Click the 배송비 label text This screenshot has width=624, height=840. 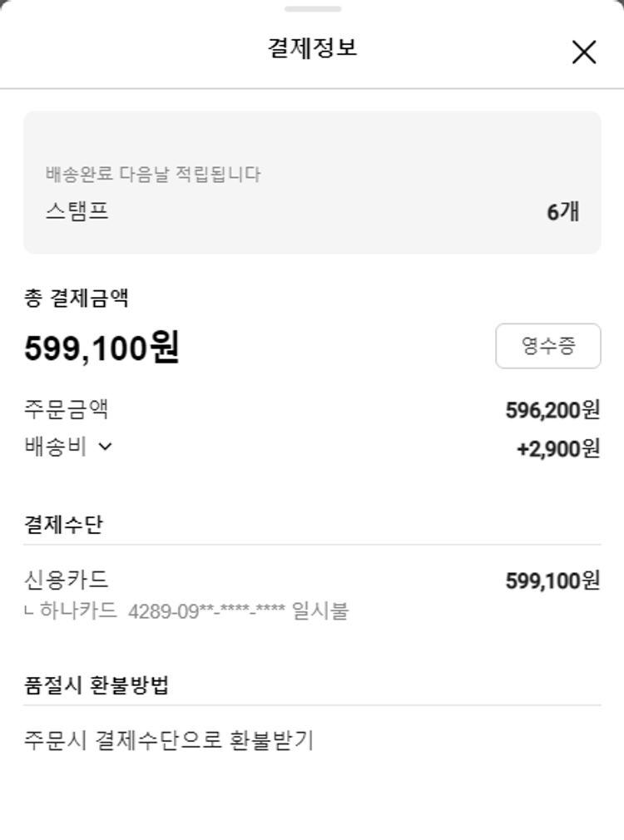[x=55, y=447]
